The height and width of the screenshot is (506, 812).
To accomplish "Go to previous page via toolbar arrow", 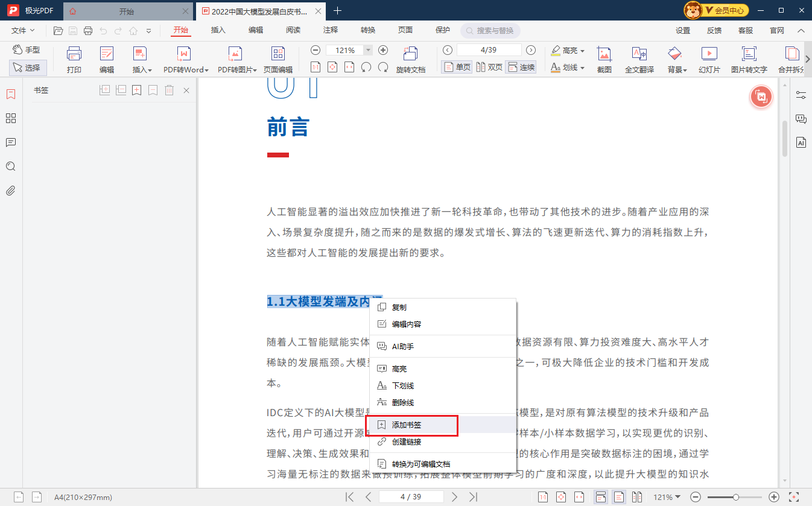I will tap(448, 50).
